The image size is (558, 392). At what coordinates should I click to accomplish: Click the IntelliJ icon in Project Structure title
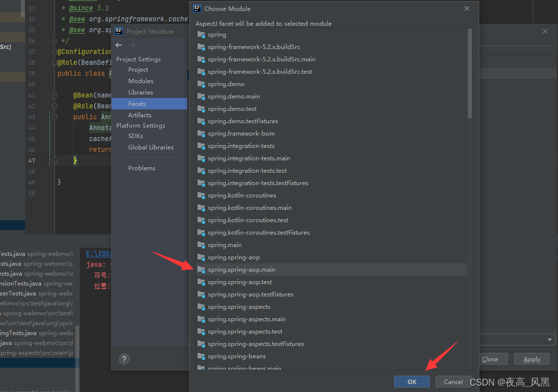[118, 31]
